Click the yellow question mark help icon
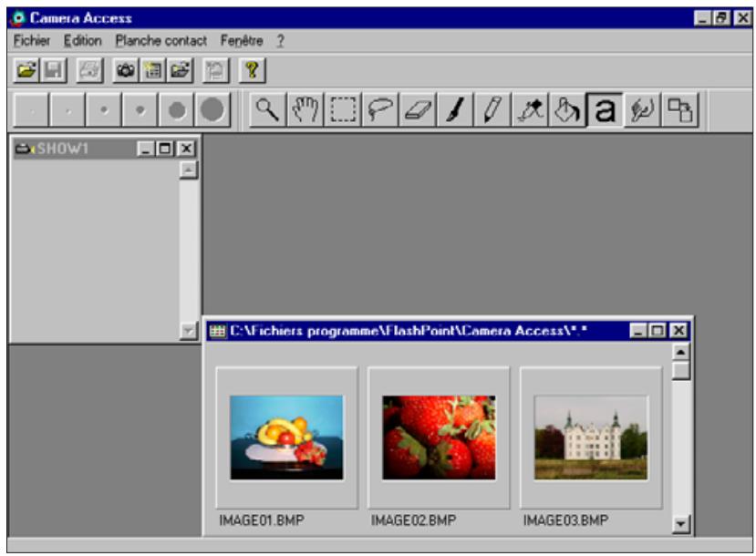Viewport: 756px width, 556px height. [x=252, y=70]
